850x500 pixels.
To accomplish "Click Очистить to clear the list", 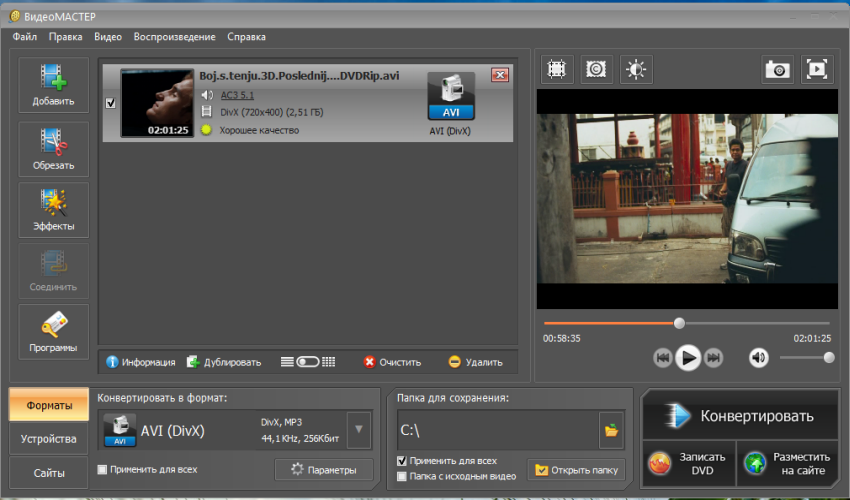I will [392, 362].
